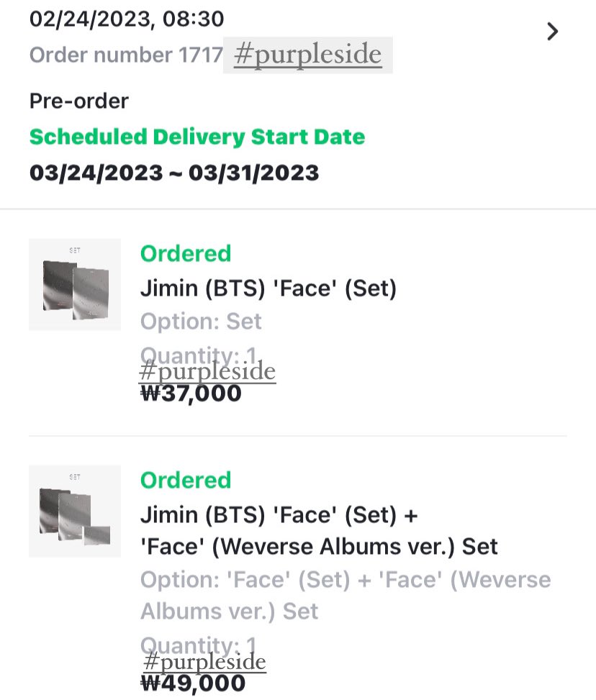596x700 pixels.
Task: Tap the first green Ordered status
Action: point(186,253)
